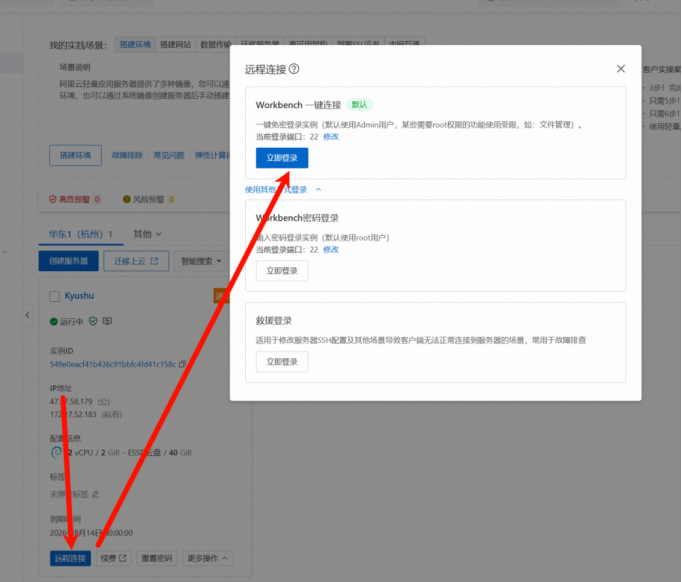The image size is (682, 582).
Task: Copy the instance ID with copy icon
Action: [x=182, y=364]
